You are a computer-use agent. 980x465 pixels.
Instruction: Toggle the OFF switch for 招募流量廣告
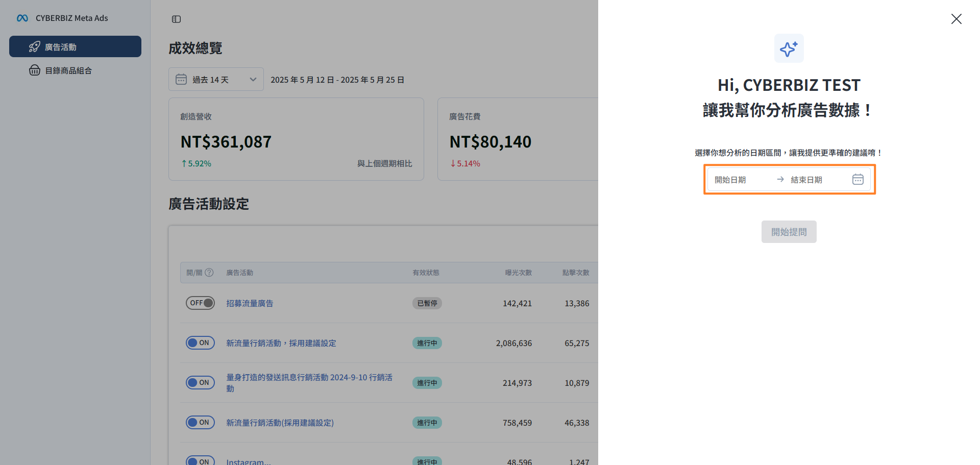click(200, 303)
